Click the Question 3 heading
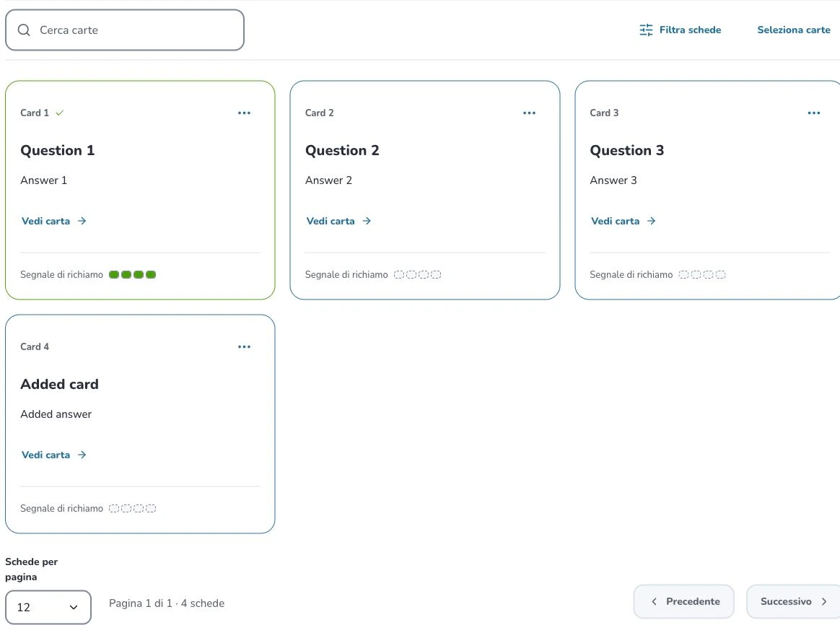This screenshot has width=840, height=625. tap(627, 151)
